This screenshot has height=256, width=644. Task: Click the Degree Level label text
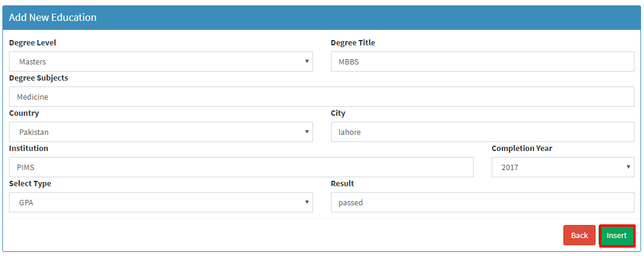click(32, 43)
